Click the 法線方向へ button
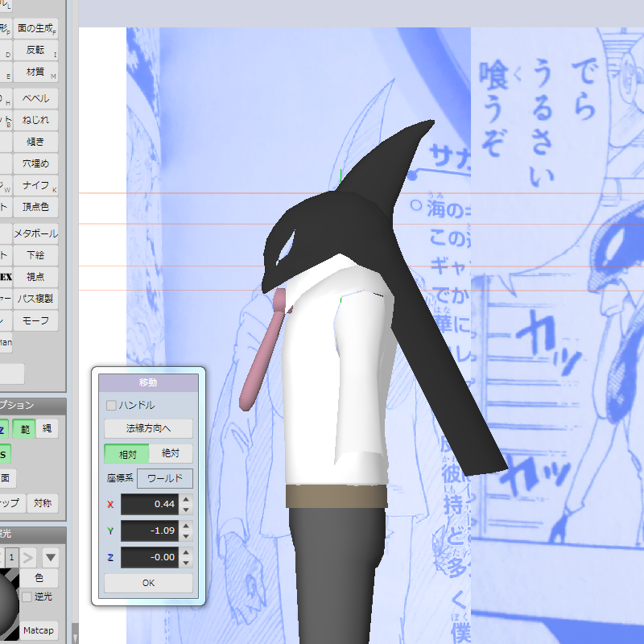This screenshot has width=644, height=644. pos(148,429)
